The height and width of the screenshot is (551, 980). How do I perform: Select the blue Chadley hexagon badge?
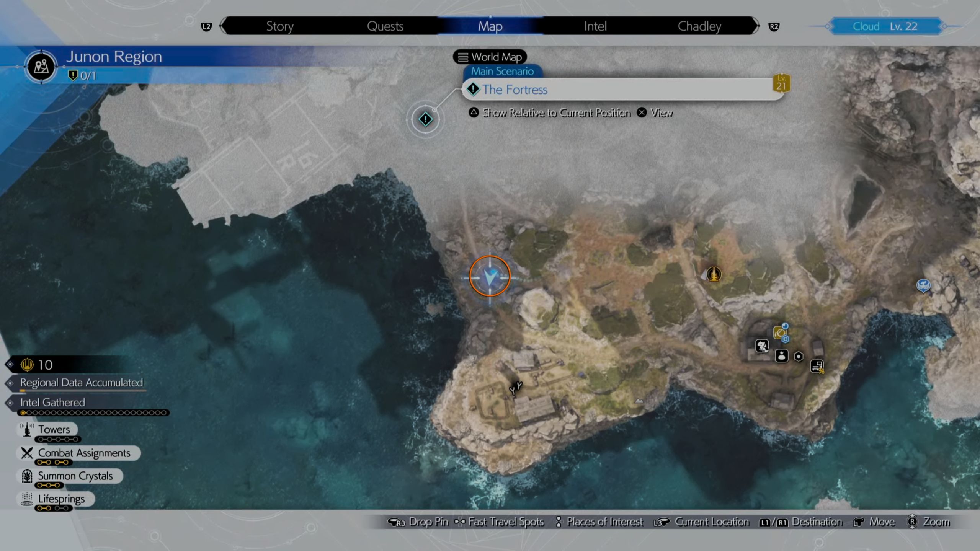[x=785, y=339]
